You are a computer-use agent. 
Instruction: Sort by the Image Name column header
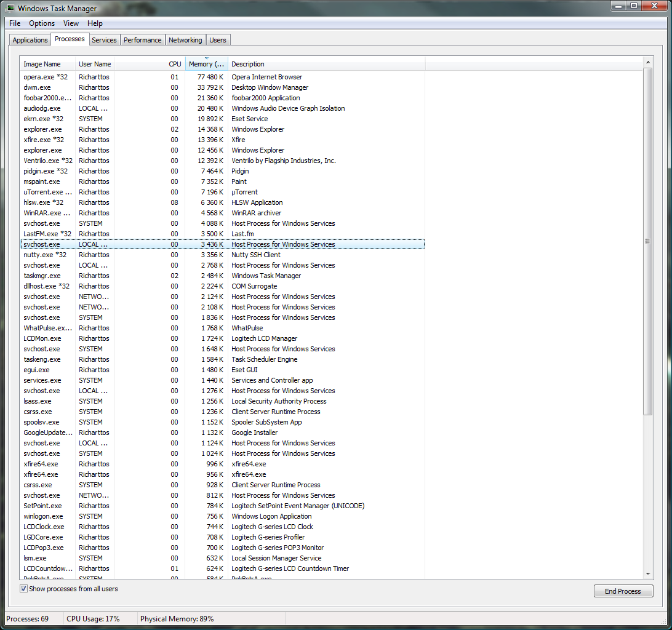point(42,64)
